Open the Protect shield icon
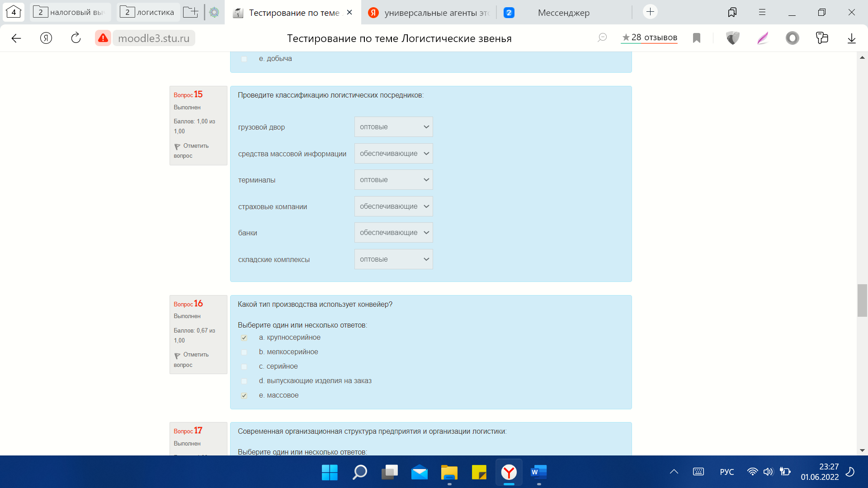The width and height of the screenshot is (868, 488). pos(733,38)
